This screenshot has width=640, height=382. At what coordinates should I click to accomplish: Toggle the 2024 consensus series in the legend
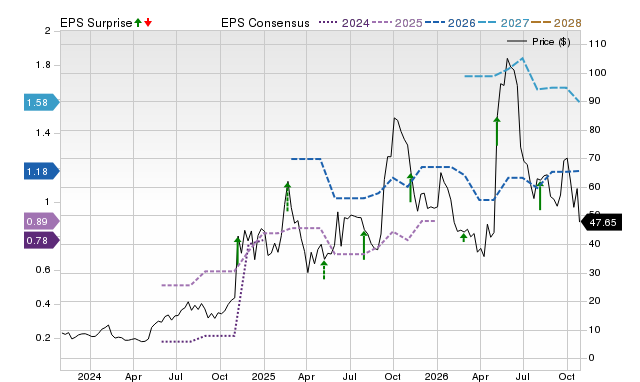pyautogui.click(x=344, y=23)
